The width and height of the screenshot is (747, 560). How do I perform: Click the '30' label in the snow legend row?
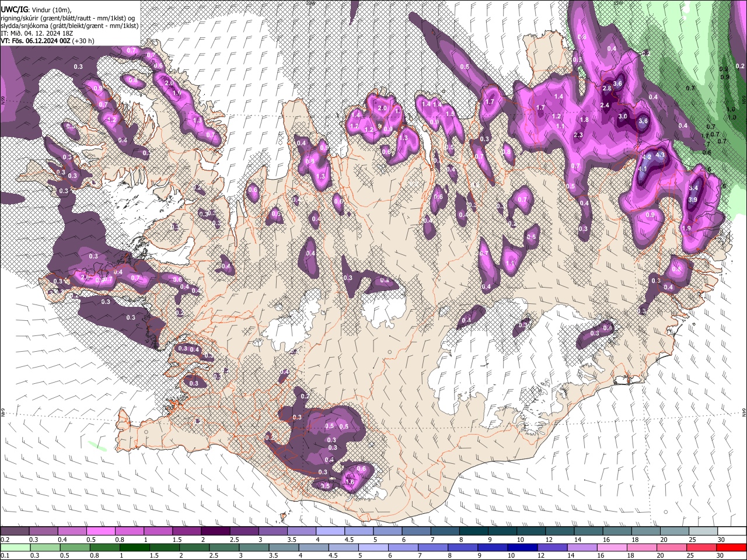tap(721, 540)
